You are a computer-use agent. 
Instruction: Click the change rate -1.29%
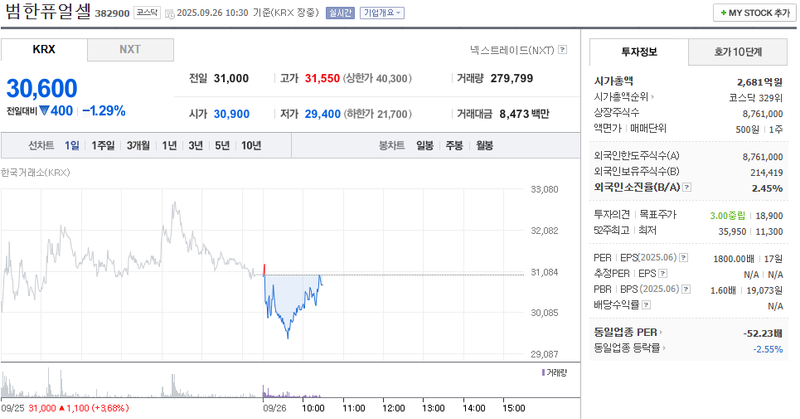[x=104, y=111]
